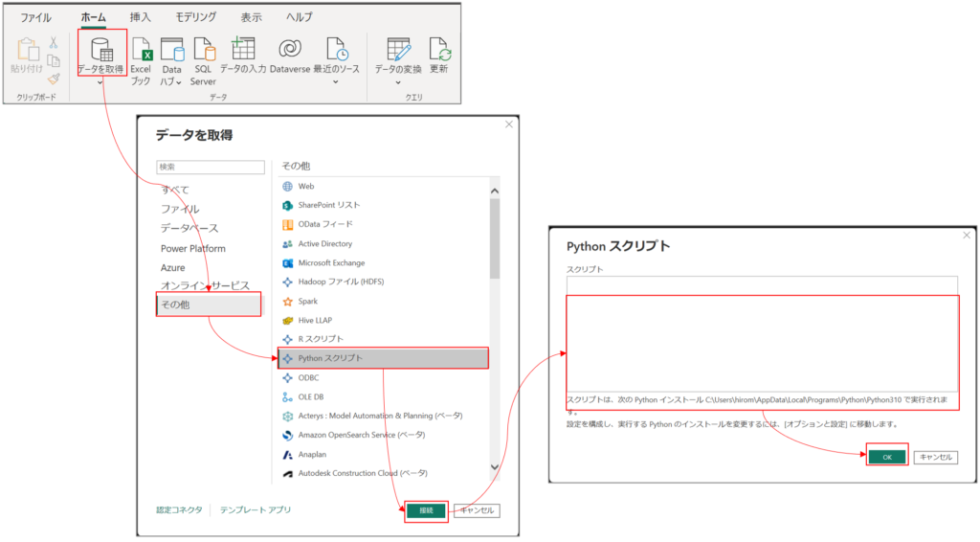This screenshot has width=980, height=542.
Task: Select the Azure category
Action: pos(173,267)
